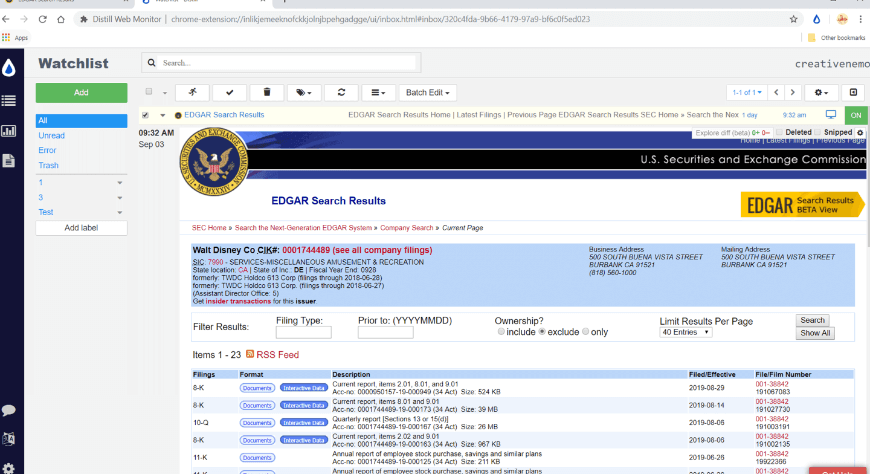The height and width of the screenshot is (474, 870).
Task: Click the Filing Type input field
Action: 303,332
